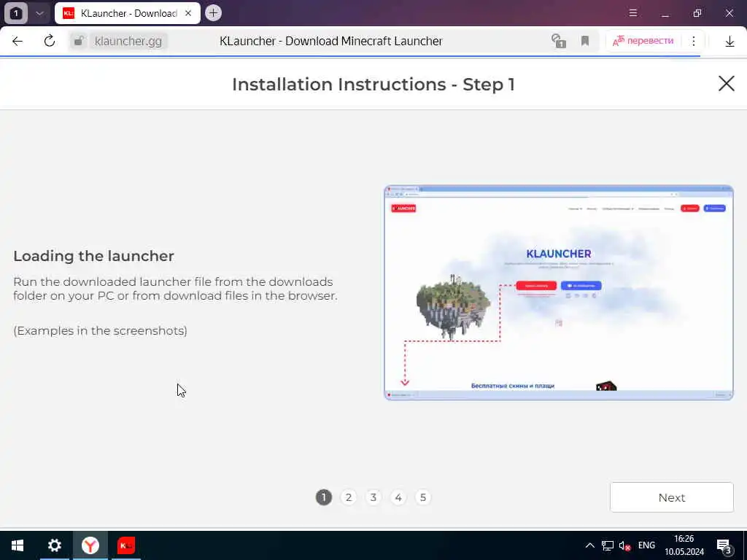
Task: Open network status tray icon
Action: pos(608,545)
